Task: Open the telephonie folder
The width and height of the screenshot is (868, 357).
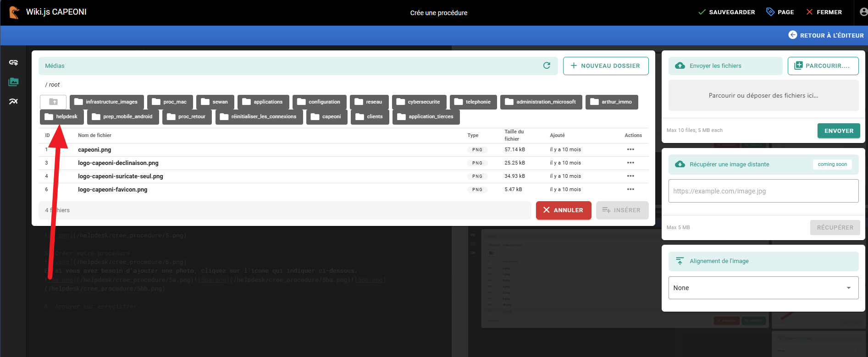Action: point(473,102)
